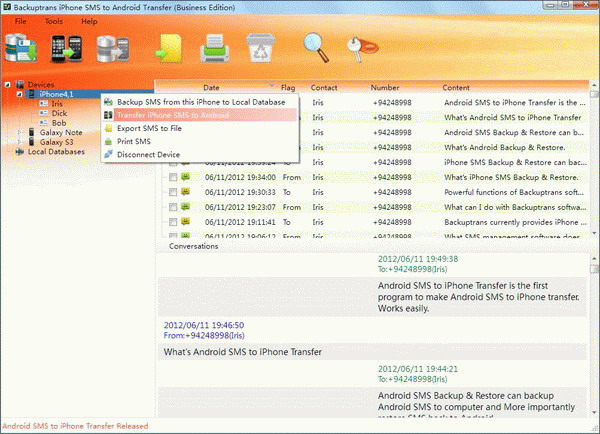Click the Iris contact card icon in tree
Screen dimensions: 600x434
(x=44, y=104)
